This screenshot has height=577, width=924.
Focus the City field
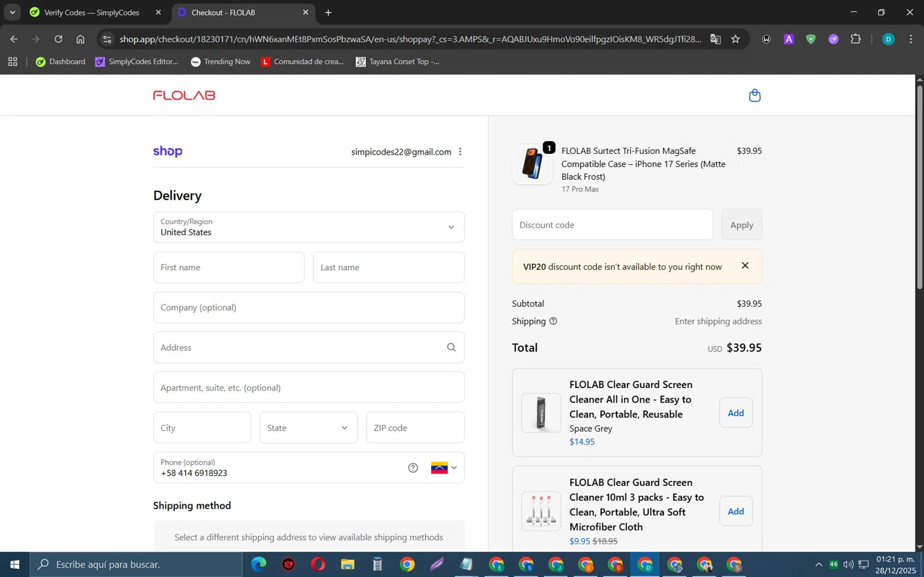pyautogui.click(x=202, y=427)
